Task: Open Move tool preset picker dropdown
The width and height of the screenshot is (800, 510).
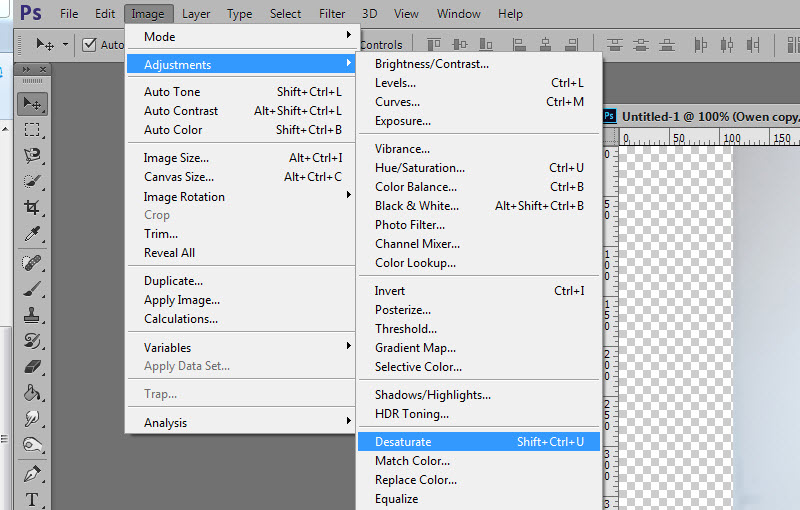Action: (x=65, y=45)
